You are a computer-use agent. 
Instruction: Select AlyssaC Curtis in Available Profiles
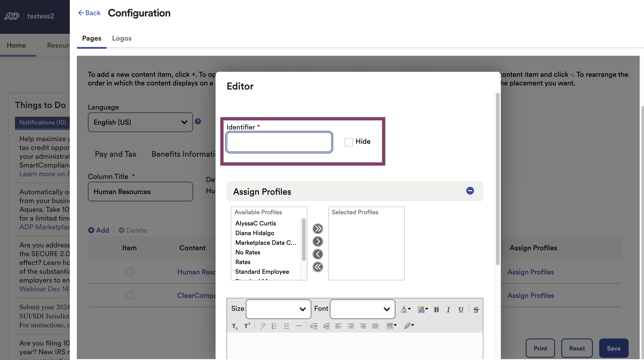click(255, 223)
